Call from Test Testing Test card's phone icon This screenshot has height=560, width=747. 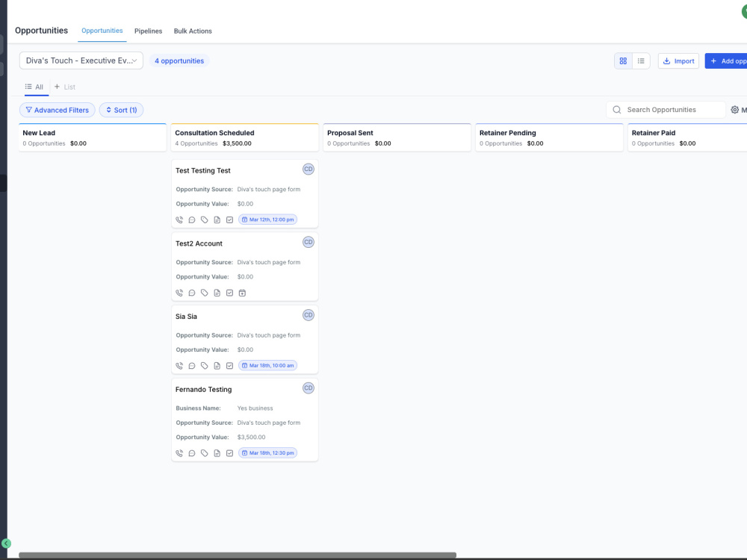(x=179, y=220)
